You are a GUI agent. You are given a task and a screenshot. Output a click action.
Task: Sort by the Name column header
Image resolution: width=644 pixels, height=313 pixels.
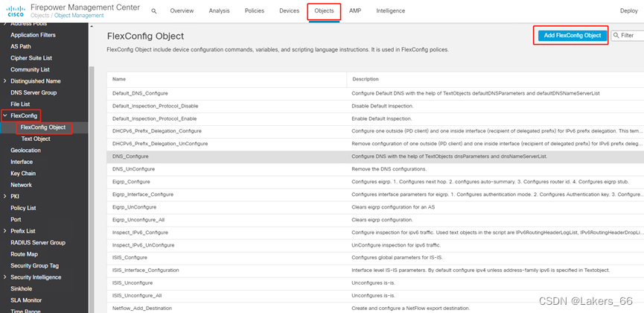click(x=119, y=79)
